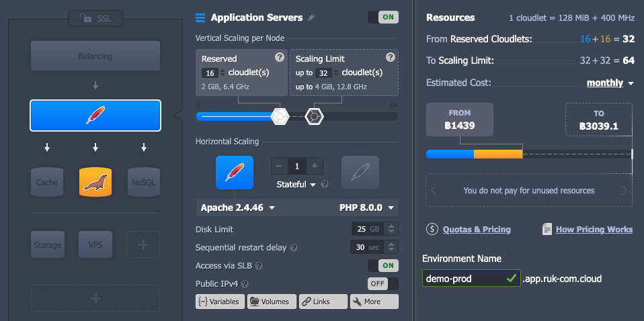This screenshot has height=321, width=644.
Task: Add a VPS node
Action: [x=95, y=244]
